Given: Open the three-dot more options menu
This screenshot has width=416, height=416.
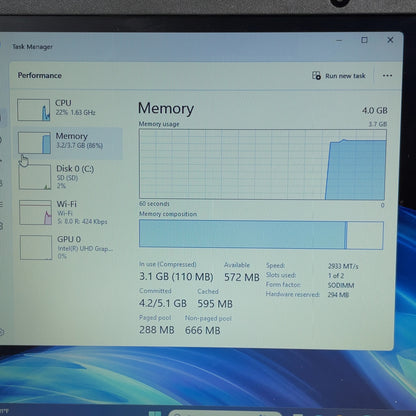Looking at the screenshot, I should pos(387,76).
